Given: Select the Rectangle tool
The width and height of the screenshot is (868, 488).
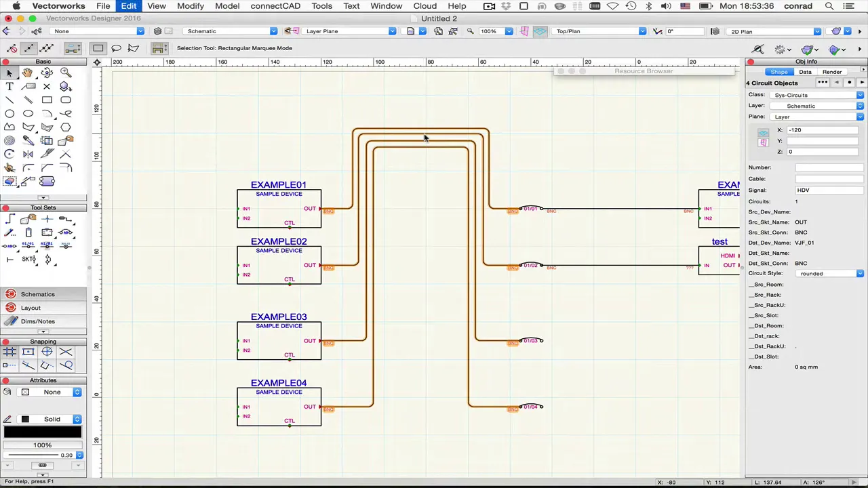Looking at the screenshot, I should [x=47, y=100].
